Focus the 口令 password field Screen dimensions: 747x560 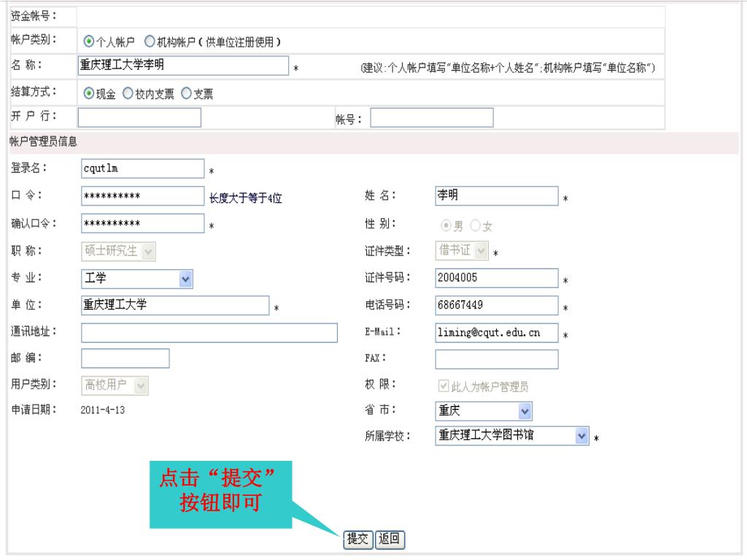tap(143, 195)
